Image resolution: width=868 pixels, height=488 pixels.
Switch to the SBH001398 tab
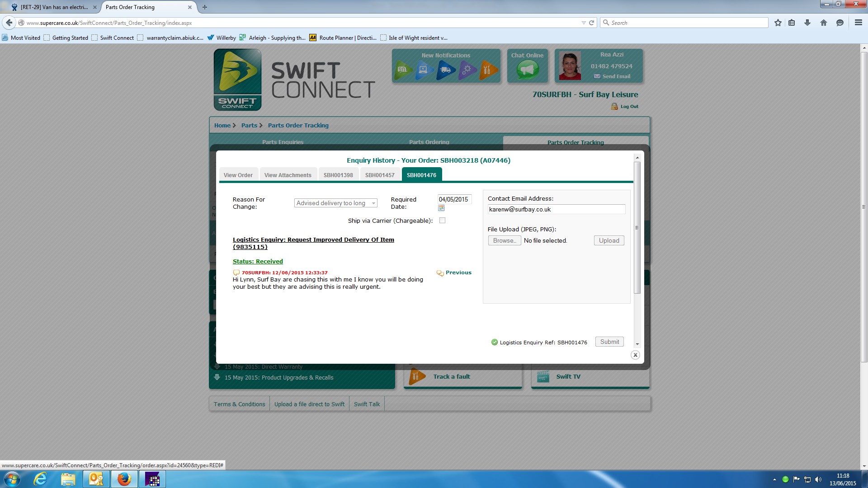[x=338, y=175]
